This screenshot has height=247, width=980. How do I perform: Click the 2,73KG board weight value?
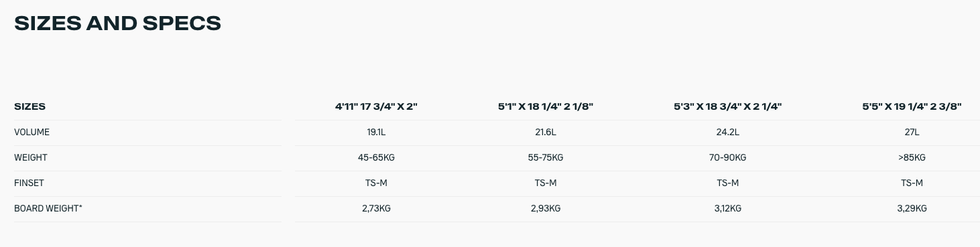(376, 208)
